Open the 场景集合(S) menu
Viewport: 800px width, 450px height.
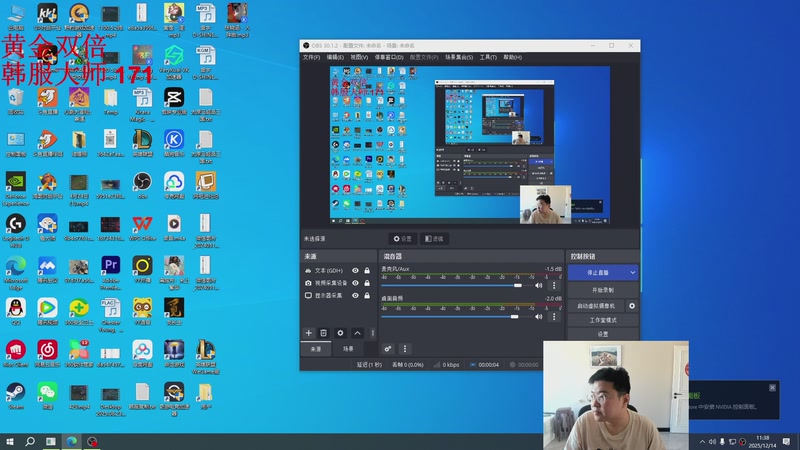459,57
